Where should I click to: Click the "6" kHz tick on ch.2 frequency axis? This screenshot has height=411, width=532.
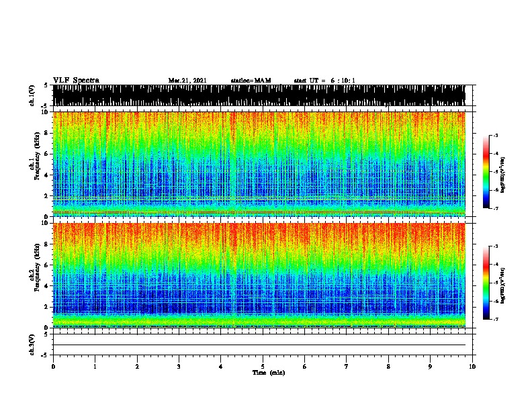tap(47, 265)
